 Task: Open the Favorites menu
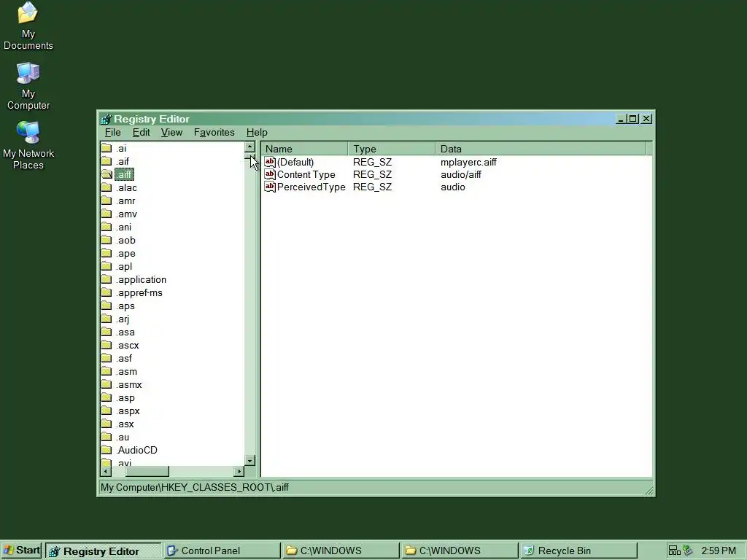(214, 133)
